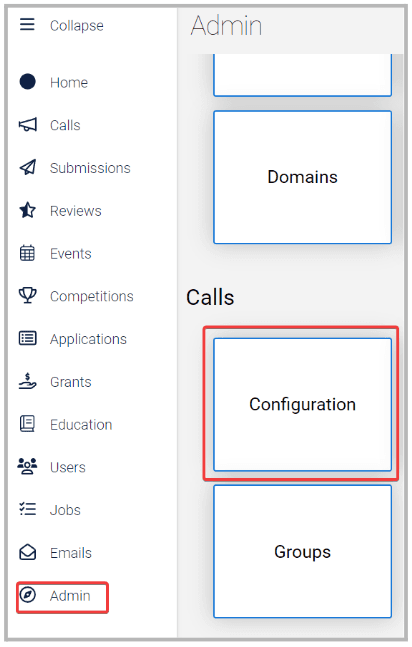Viewport: 412px width, 647px height.
Task: Click the Grants hand-with-dollar icon
Action: pos(28,381)
